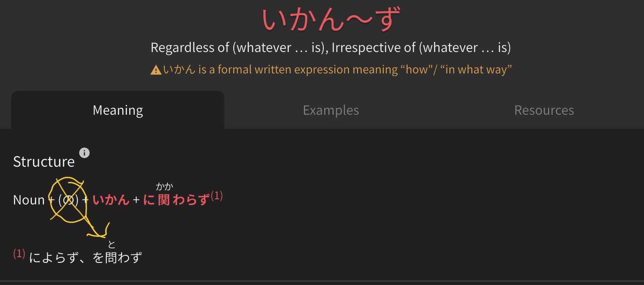Click the と furigana above 問

point(112,245)
